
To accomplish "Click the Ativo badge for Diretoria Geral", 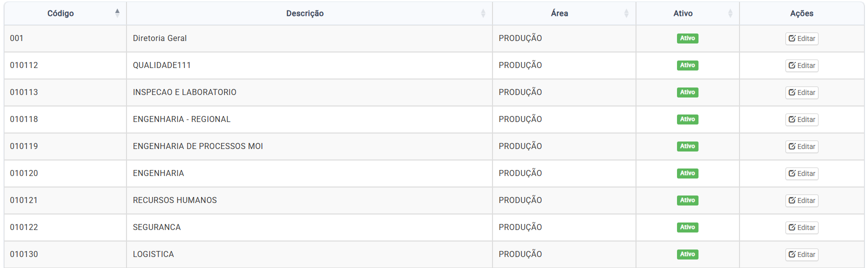I will pos(687,38).
